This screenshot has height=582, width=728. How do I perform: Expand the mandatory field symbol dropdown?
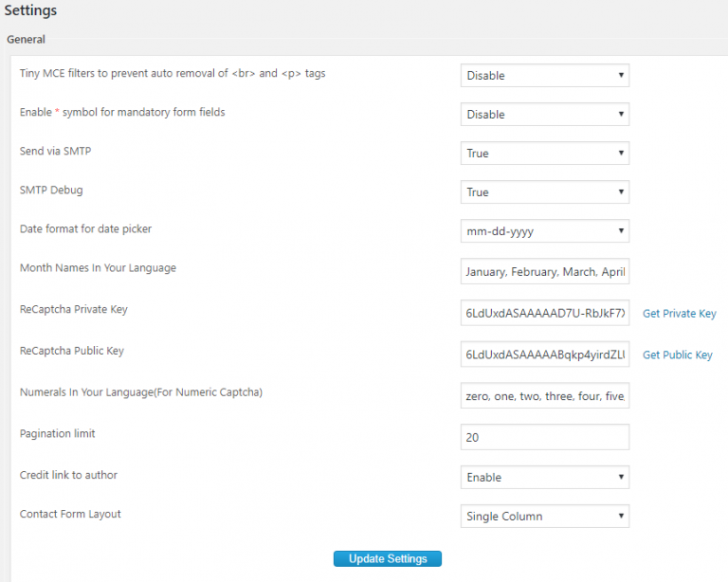point(544,115)
